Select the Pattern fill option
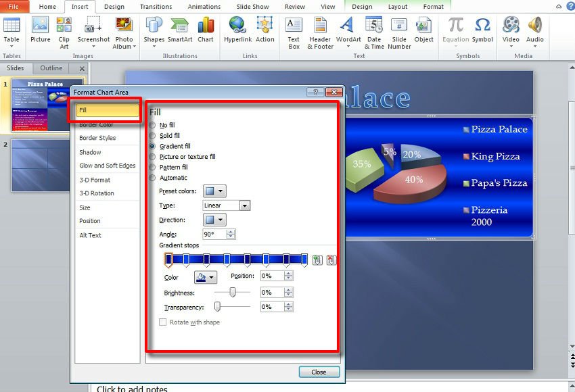The image size is (575, 392). 153,168
